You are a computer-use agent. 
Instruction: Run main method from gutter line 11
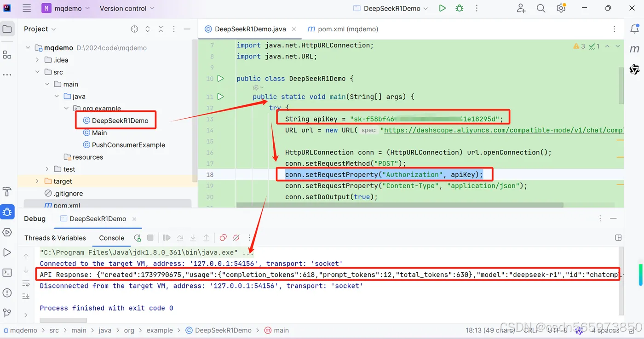tap(220, 97)
